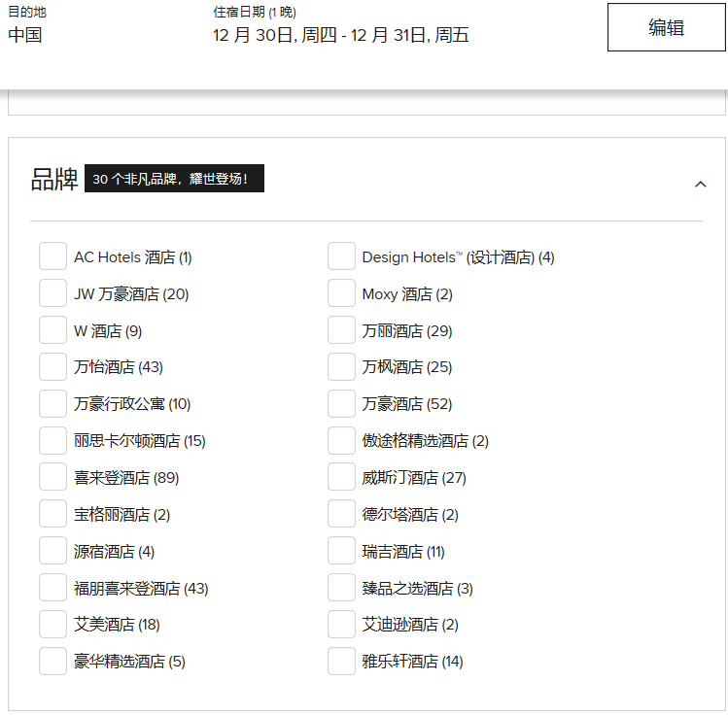Check 艾美酒店 (18) checkbox
Screen dimensions: 728x716
[52, 624]
